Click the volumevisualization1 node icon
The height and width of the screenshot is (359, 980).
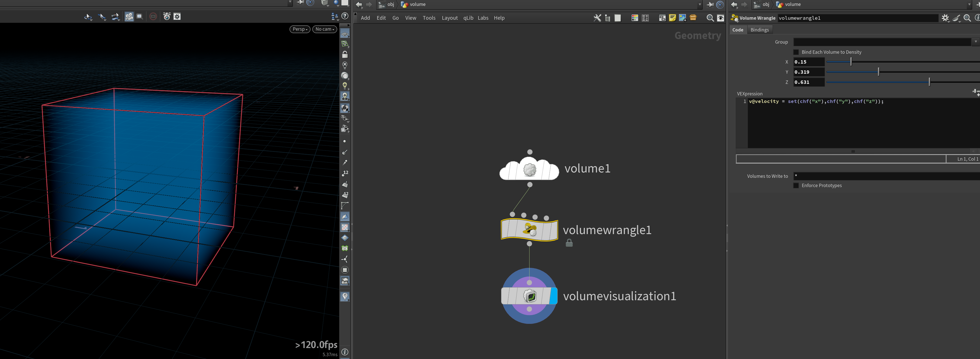coord(529,296)
